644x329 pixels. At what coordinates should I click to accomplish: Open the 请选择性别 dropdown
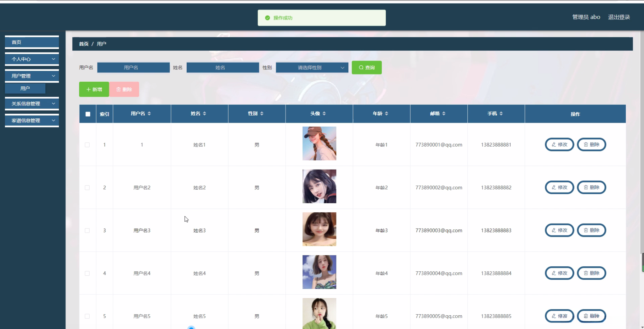pos(312,68)
